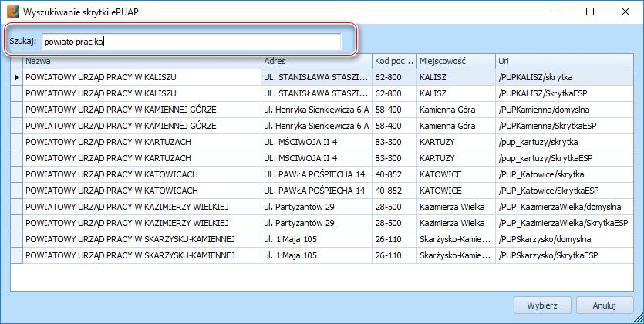This screenshot has height=324, width=644.
Task: Select the /PUPKALISZ/SkrytkaESP Uri cell
Action: (x=565, y=93)
